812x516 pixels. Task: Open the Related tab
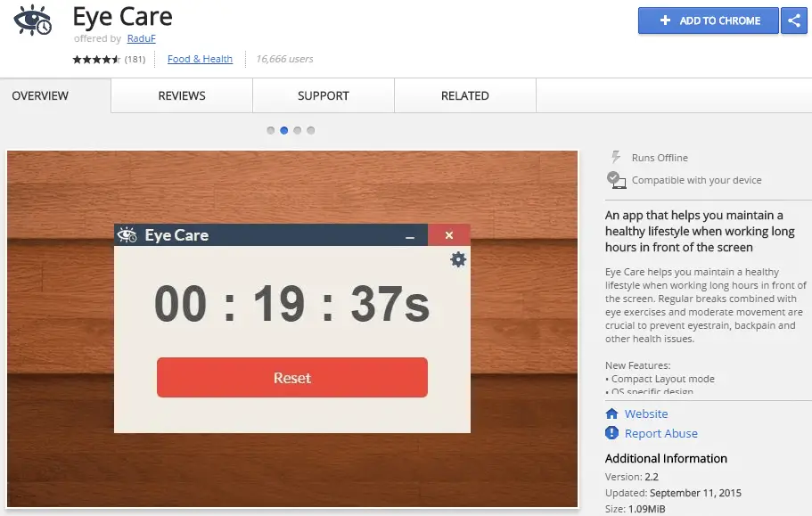click(x=465, y=95)
